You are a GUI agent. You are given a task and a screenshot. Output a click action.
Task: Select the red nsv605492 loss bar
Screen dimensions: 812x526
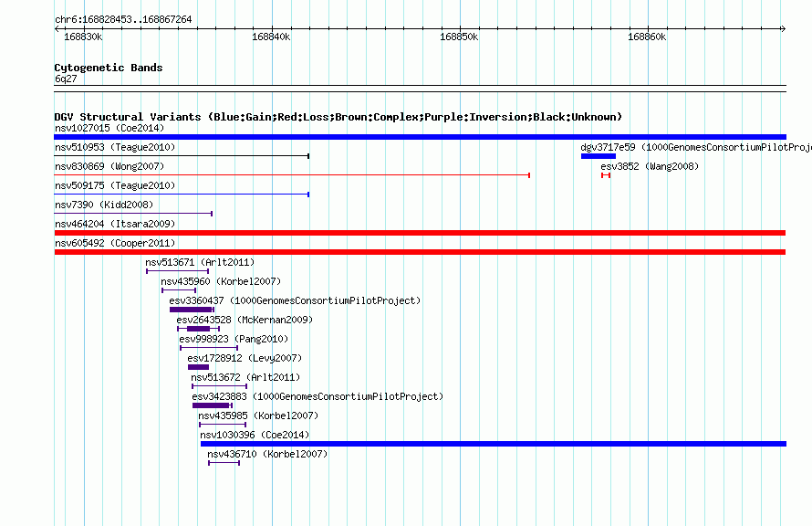click(x=420, y=252)
